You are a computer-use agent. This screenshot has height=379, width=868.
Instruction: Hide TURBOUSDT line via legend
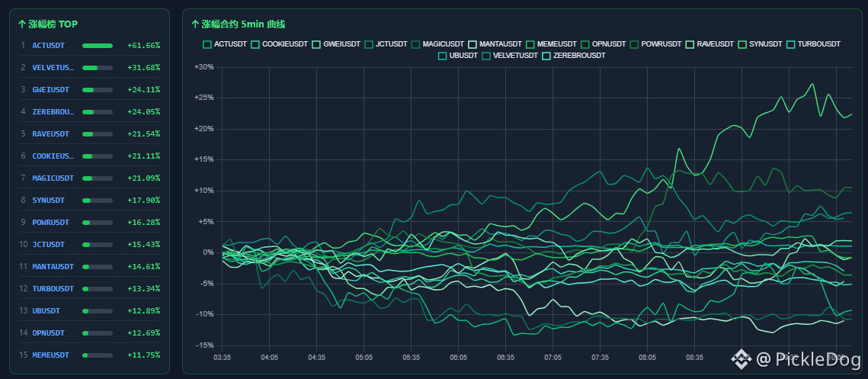point(814,43)
